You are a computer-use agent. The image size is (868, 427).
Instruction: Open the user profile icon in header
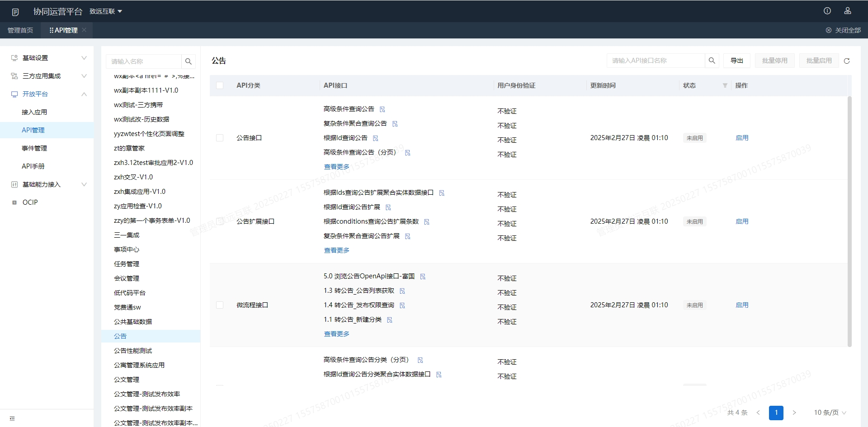click(848, 11)
